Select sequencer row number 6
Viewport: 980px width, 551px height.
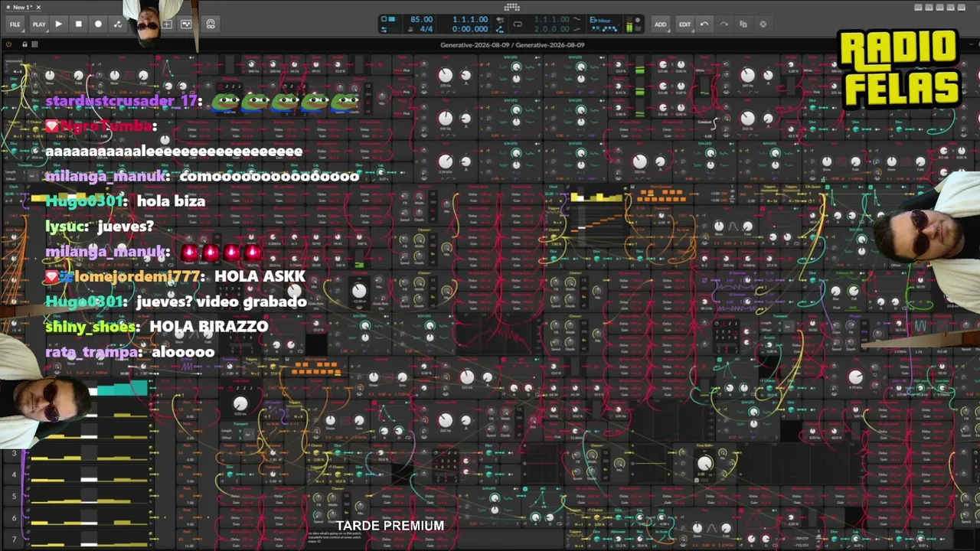(x=14, y=518)
